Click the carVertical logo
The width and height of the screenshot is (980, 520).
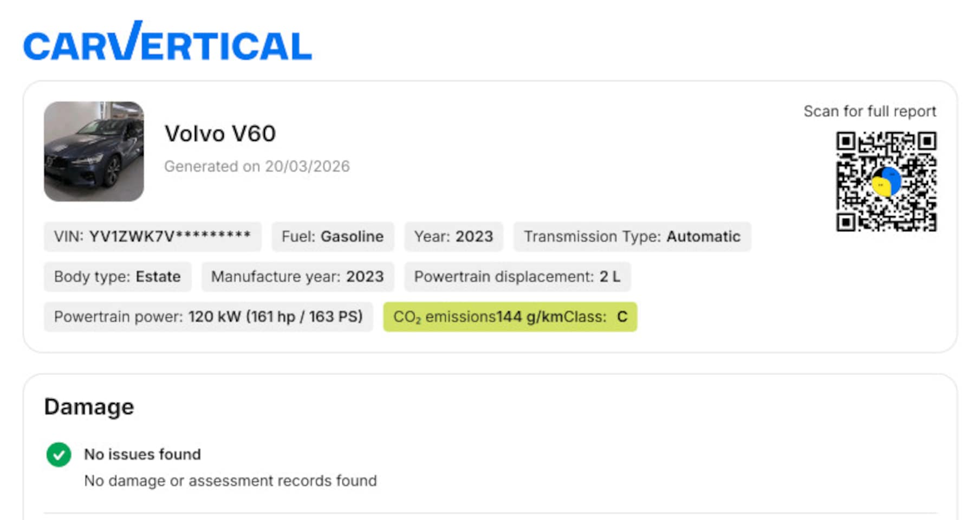[167, 42]
